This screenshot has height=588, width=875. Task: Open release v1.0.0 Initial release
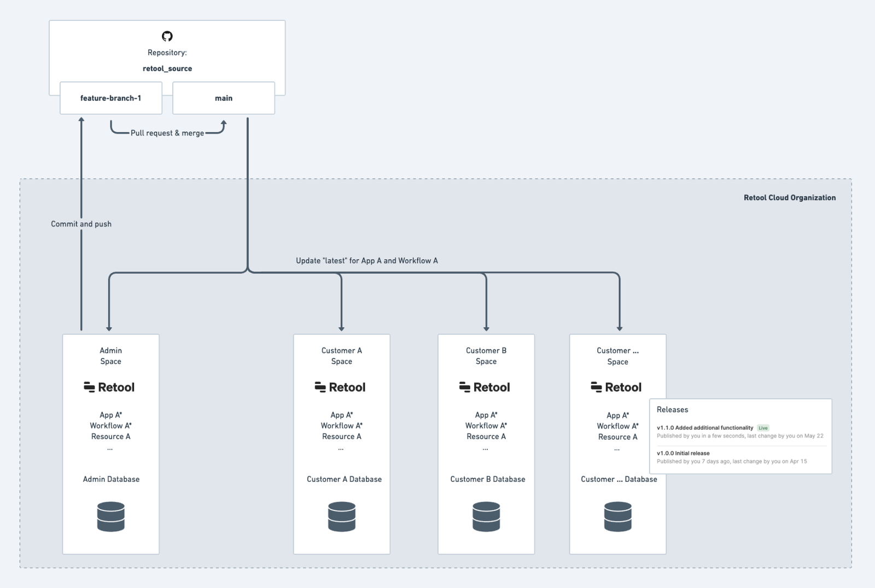point(683,453)
